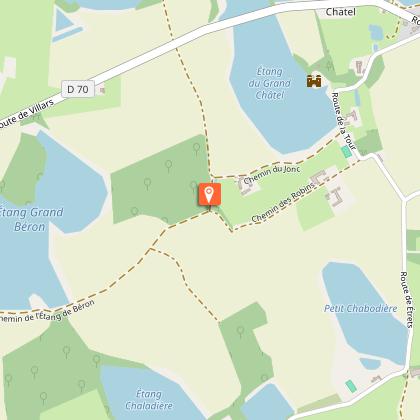Click the Étang Chaladière label

point(149,400)
